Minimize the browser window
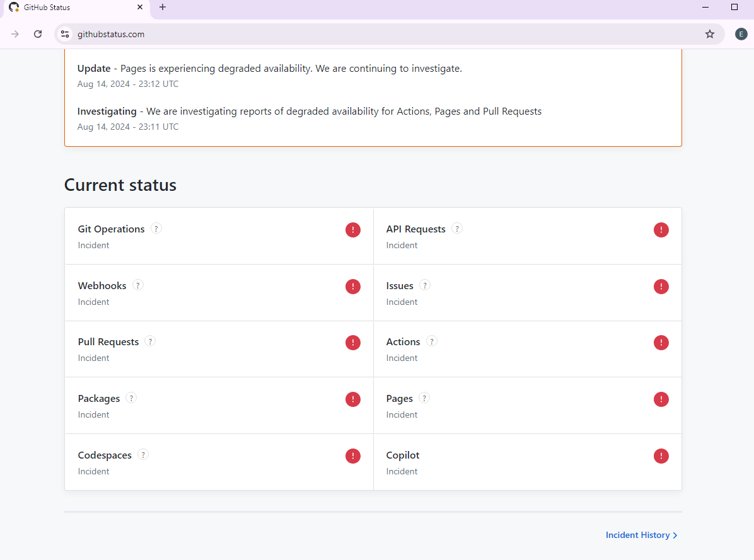 click(705, 7)
